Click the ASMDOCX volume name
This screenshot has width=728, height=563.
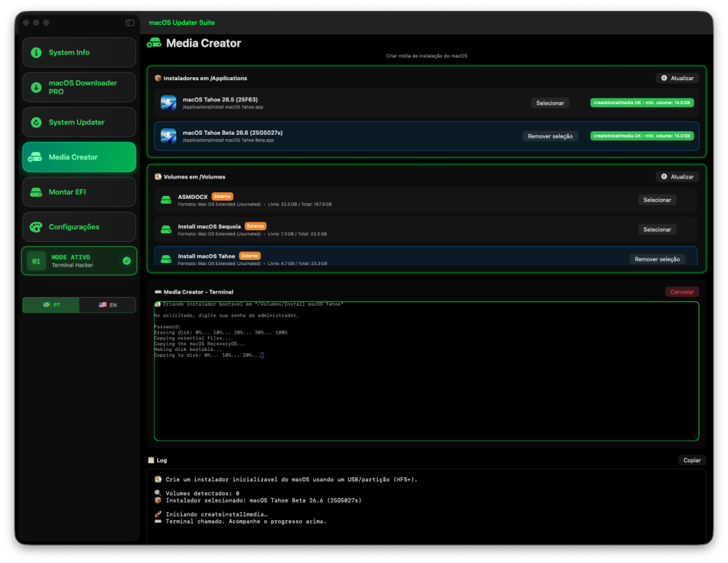193,197
